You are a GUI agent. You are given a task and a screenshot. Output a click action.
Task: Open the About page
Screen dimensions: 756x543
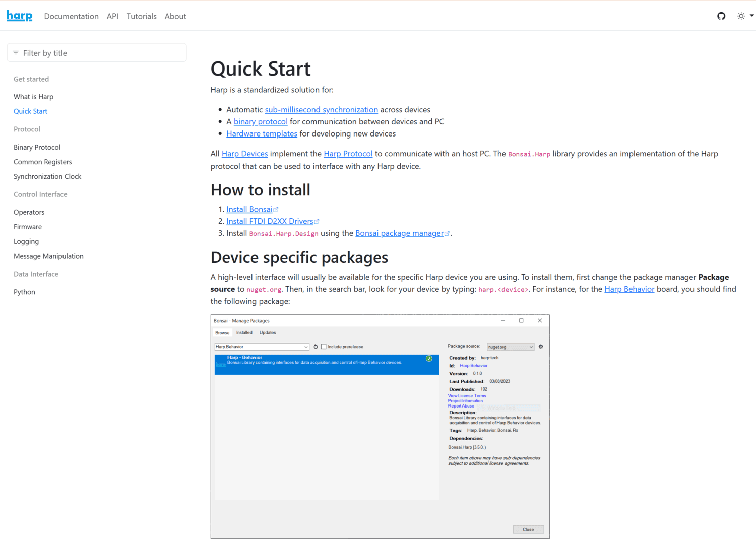pos(175,16)
